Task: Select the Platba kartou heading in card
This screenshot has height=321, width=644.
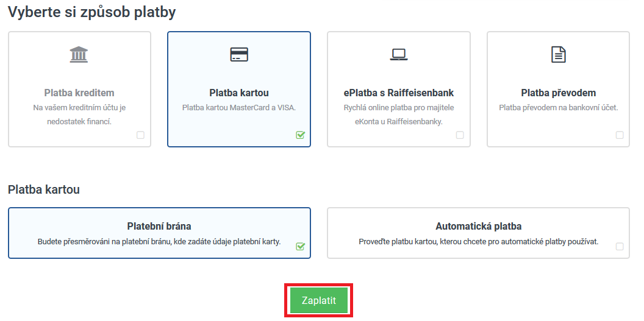Action: [x=239, y=93]
